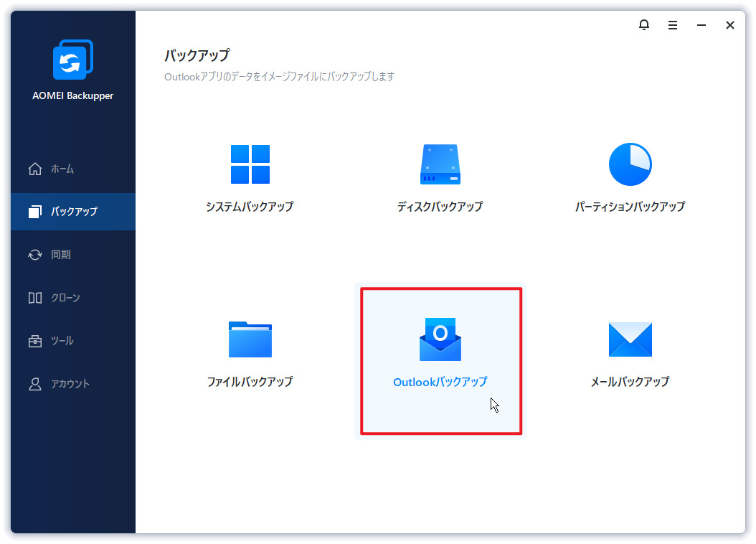
Task: Click the partition pie chart icon
Action: [x=630, y=164]
